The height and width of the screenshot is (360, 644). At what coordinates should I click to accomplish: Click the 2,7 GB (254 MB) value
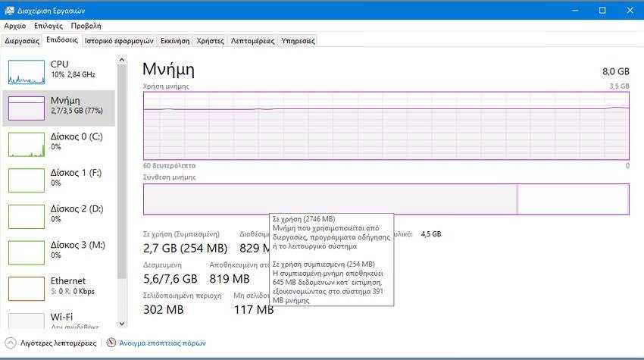point(185,249)
